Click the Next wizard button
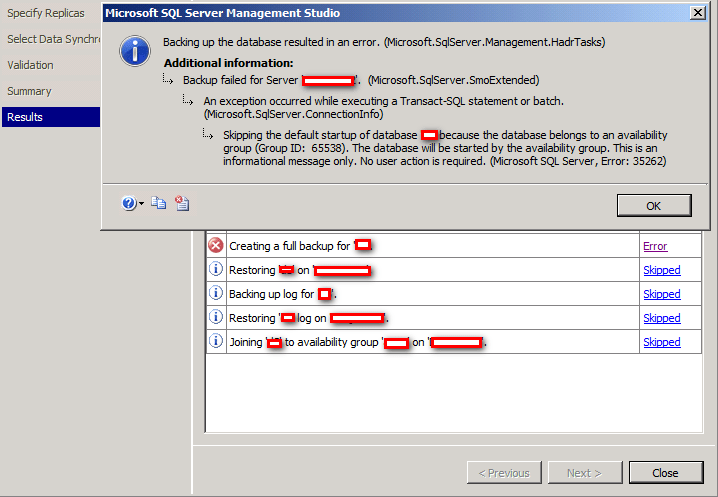 coord(585,473)
